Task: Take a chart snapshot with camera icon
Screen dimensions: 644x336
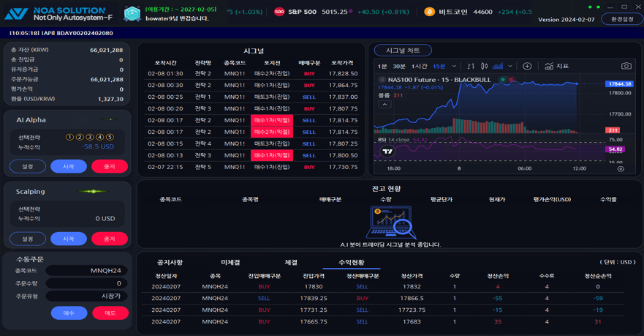Action: pyautogui.click(x=626, y=66)
